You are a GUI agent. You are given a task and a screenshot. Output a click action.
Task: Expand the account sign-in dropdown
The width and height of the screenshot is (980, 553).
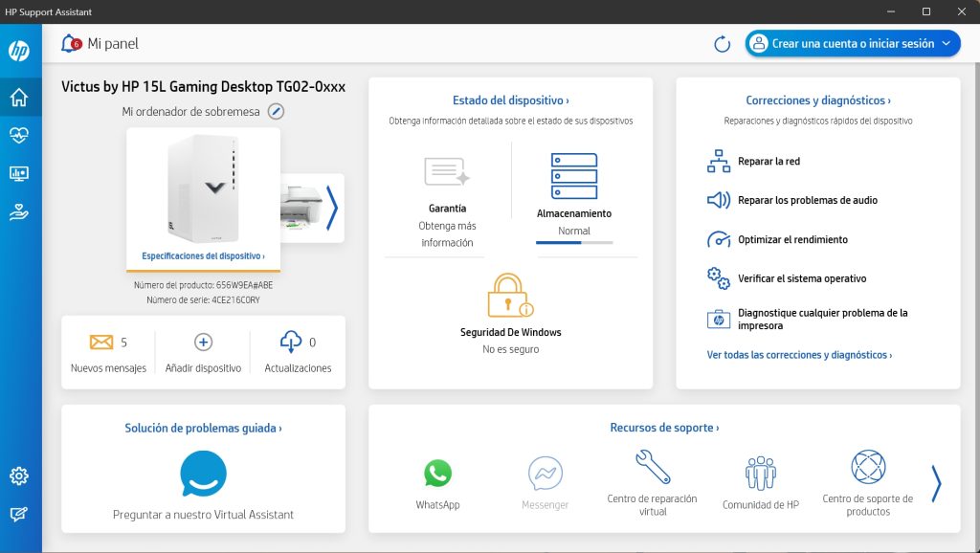[853, 44]
